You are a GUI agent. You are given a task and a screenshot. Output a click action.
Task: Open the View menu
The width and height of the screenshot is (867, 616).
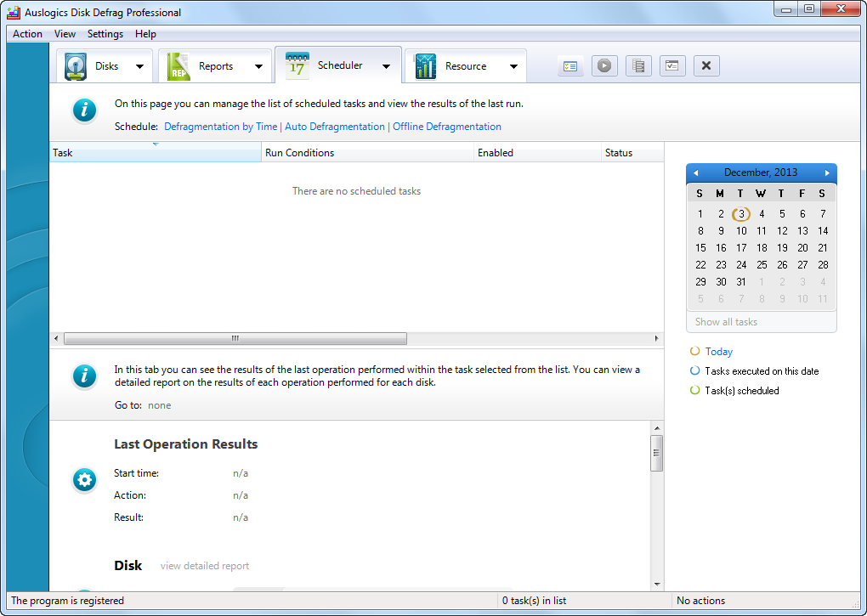click(x=65, y=34)
